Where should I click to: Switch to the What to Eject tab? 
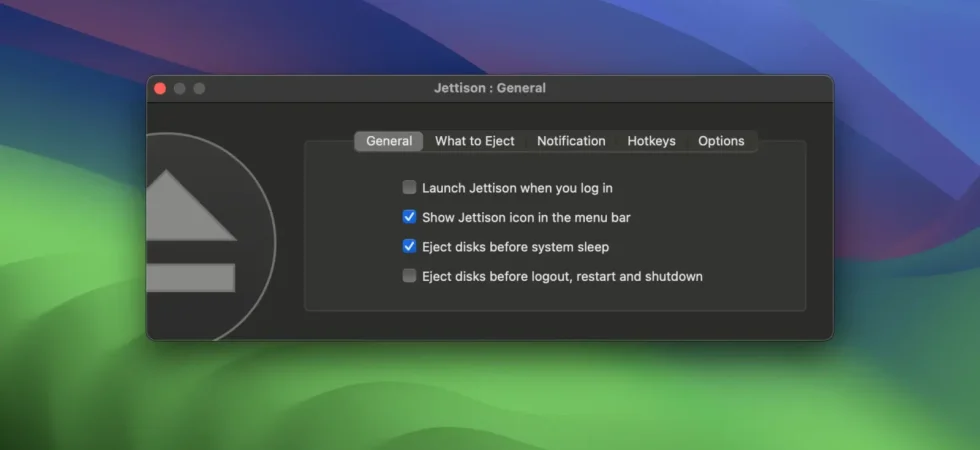(475, 141)
